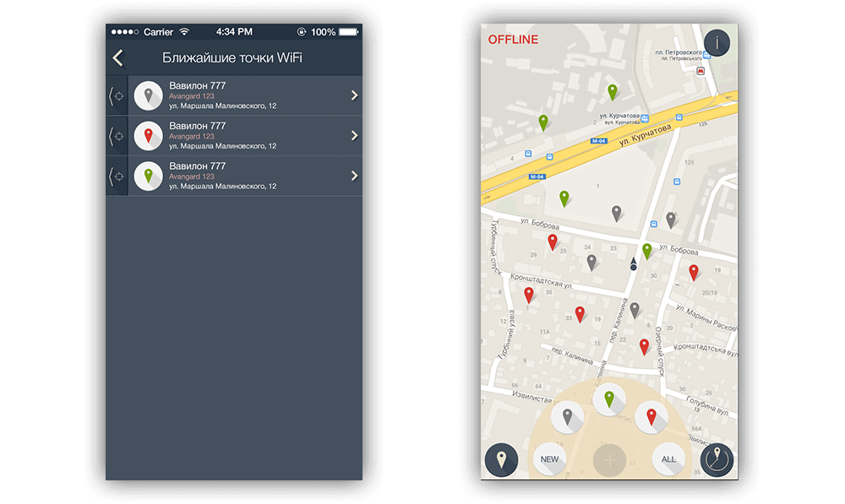Select the green pin above the ул. Курчатова stop label

pyautogui.click(x=612, y=92)
